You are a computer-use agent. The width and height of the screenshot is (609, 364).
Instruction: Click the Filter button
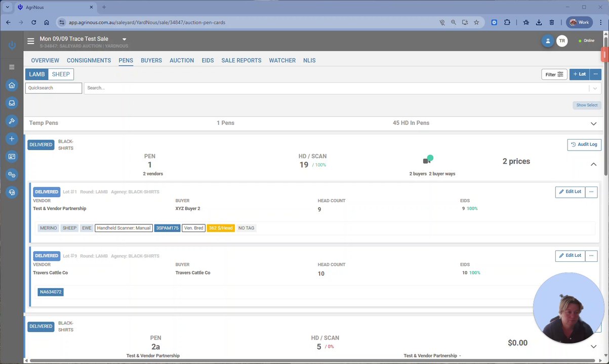click(554, 74)
